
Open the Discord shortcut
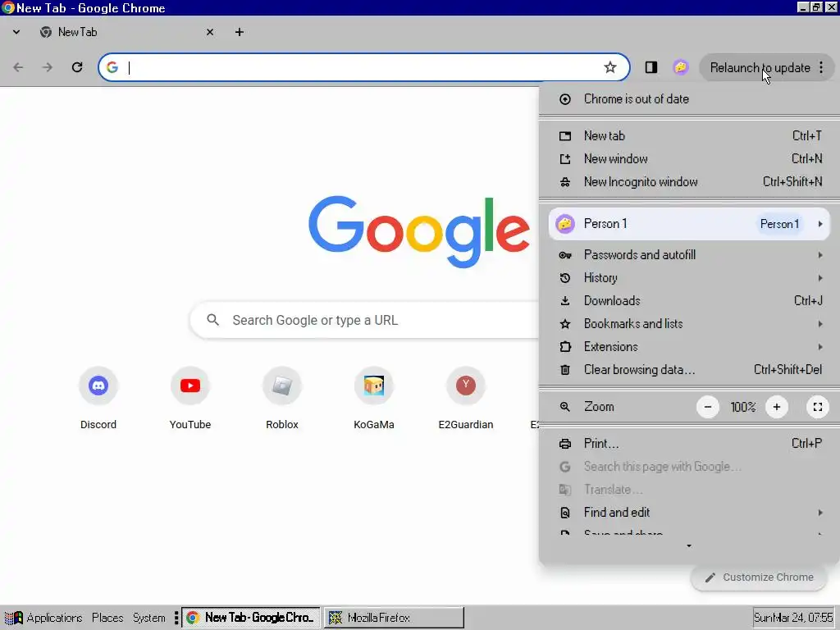tap(98, 398)
